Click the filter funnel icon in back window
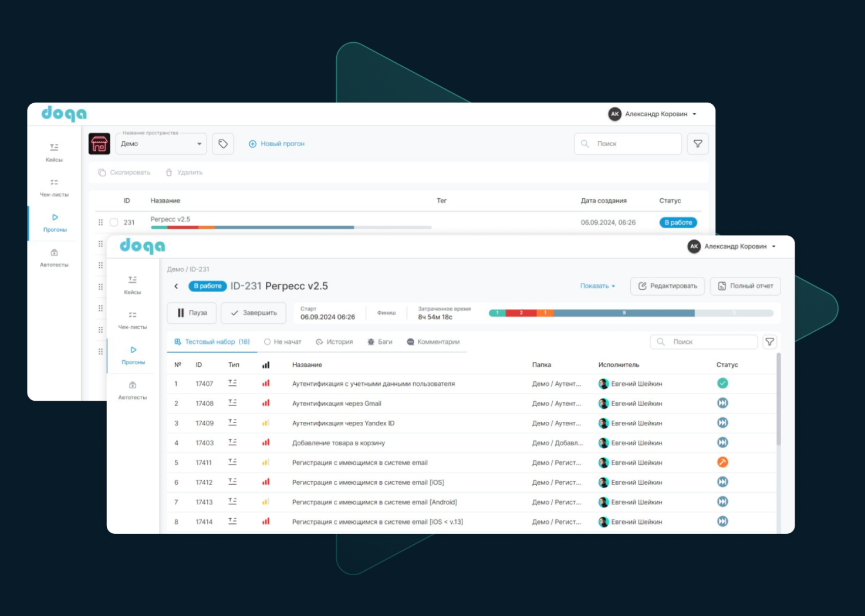 tap(698, 144)
